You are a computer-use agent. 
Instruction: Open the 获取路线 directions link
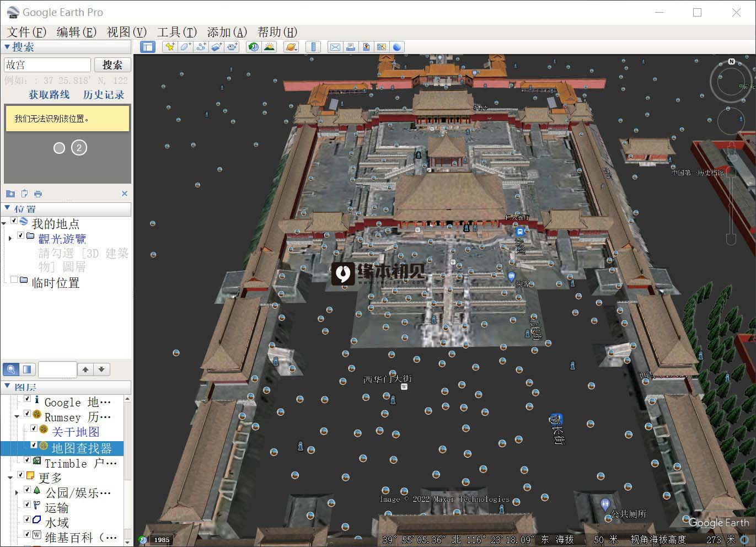[49, 95]
